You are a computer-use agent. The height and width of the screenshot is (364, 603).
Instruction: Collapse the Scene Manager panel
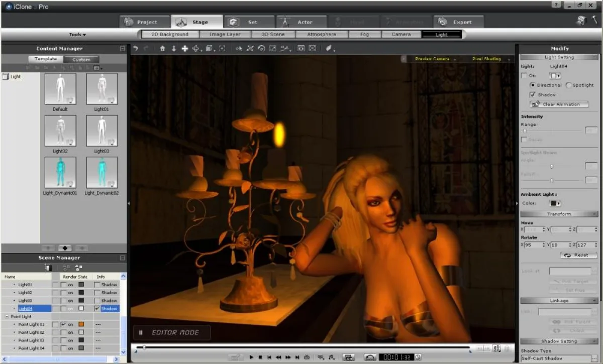click(x=122, y=258)
